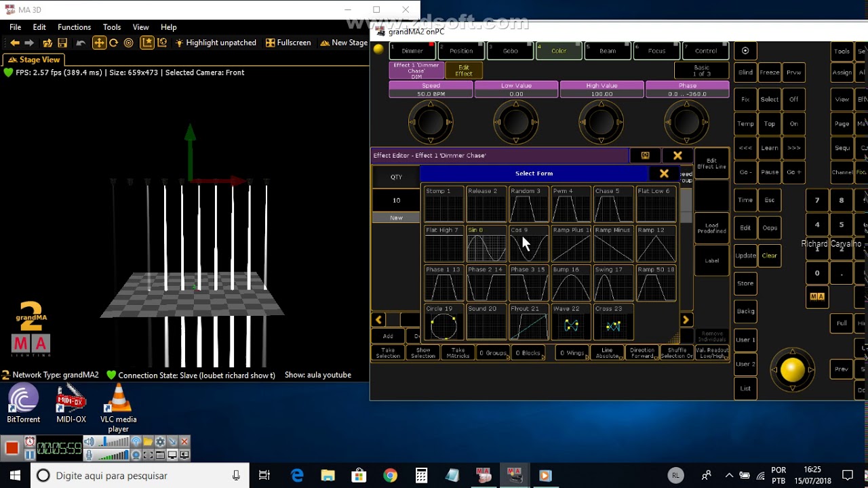Click New Stage in toolbar
The height and width of the screenshot is (488, 868).
point(344,43)
